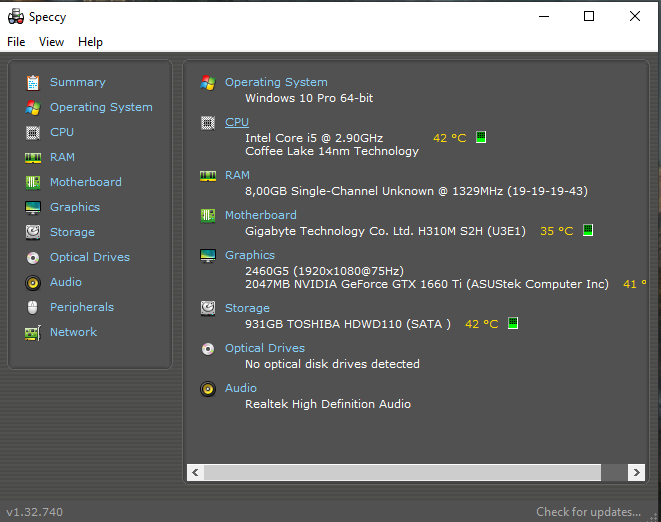Select the Storage hard drive sidebar icon
The height and width of the screenshot is (522, 661).
(33, 232)
